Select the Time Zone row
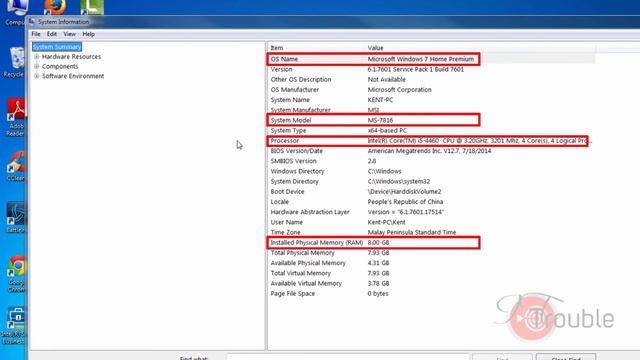Screen dimensions: 640x360 tap(431, 233)
